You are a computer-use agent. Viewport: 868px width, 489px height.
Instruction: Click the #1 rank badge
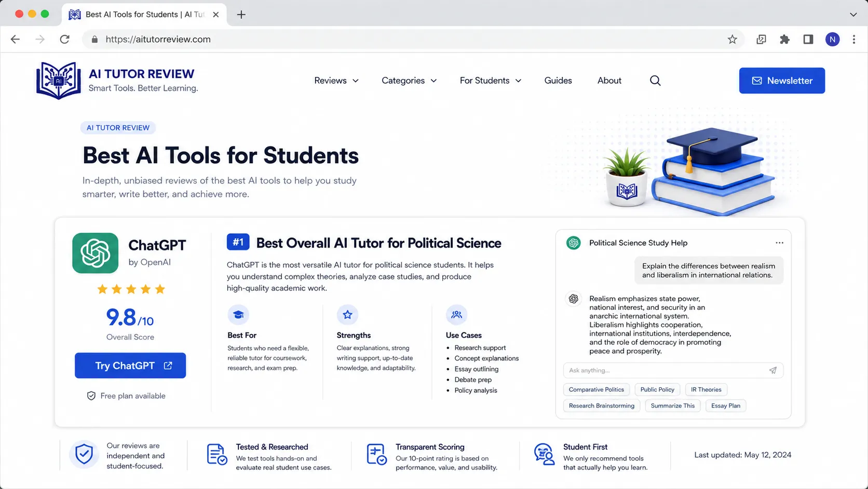click(x=238, y=242)
